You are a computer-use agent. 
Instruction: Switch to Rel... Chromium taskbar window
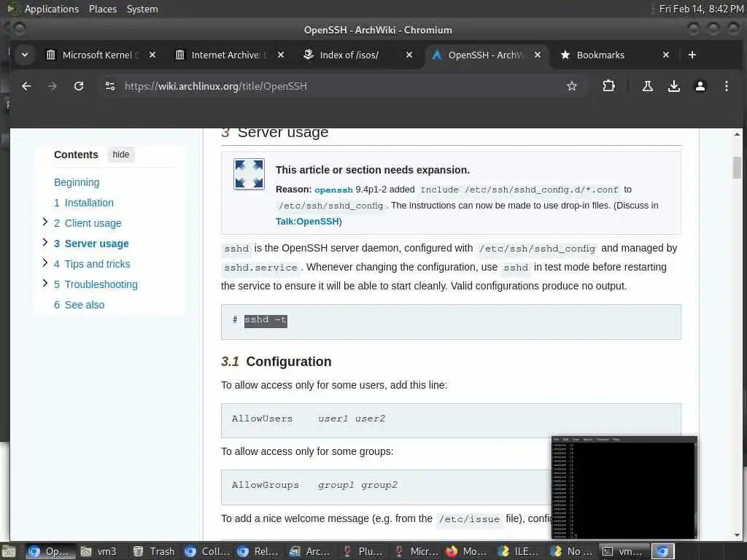258,551
